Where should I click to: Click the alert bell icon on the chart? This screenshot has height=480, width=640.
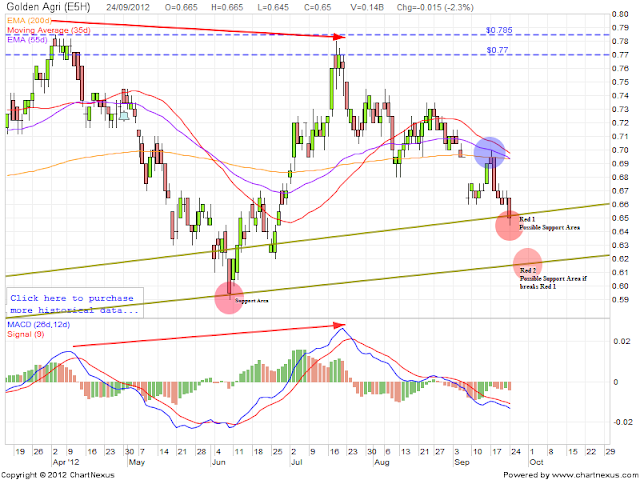click(x=124, y=116)
